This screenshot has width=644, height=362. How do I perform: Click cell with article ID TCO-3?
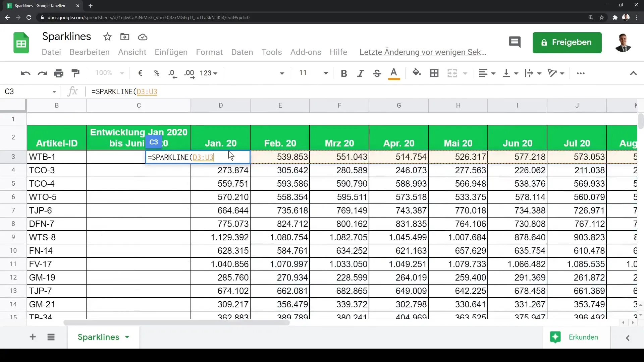(57, 170)
